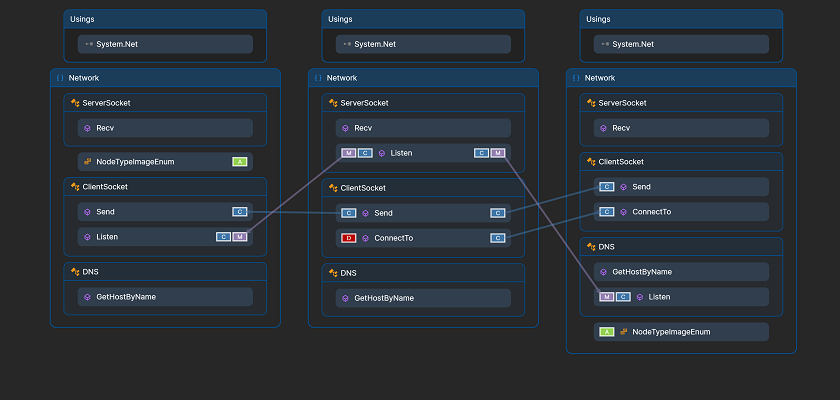Click right-side C badge on middle diagram's ConnectTo

pyautogui.click(x=497, y=238)
